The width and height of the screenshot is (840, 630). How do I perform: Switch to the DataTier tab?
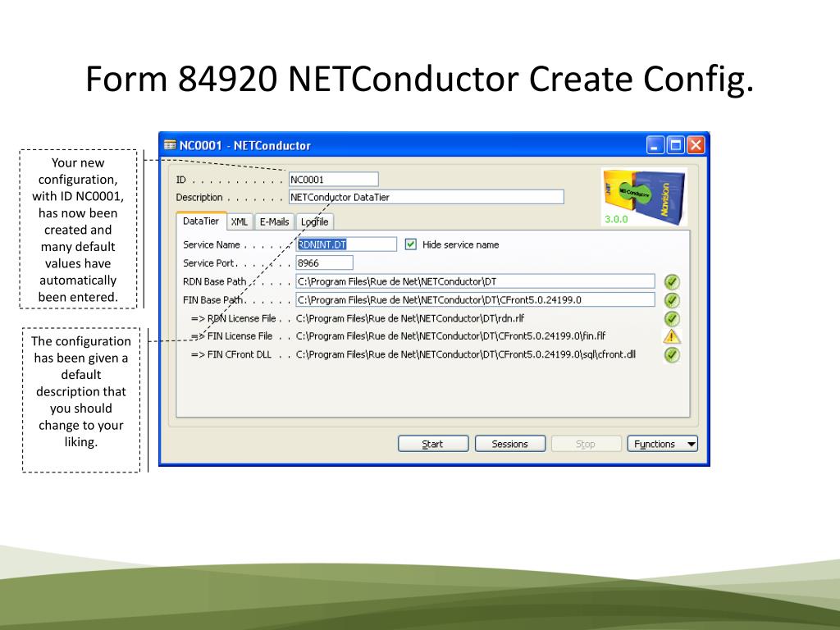(201, 221)
